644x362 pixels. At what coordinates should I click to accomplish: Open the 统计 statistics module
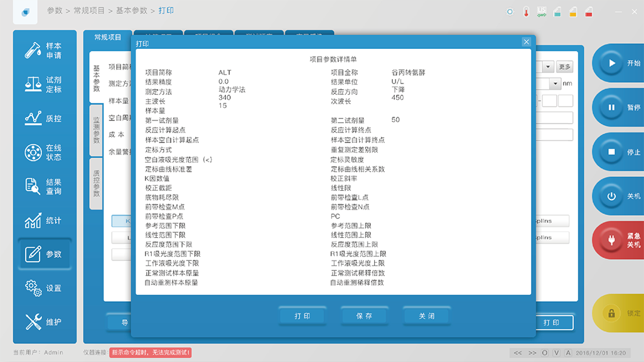point(43,220)
